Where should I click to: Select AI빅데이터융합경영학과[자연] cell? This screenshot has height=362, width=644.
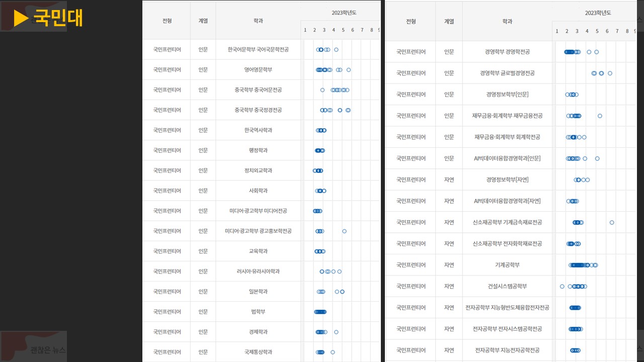[507, 201]
